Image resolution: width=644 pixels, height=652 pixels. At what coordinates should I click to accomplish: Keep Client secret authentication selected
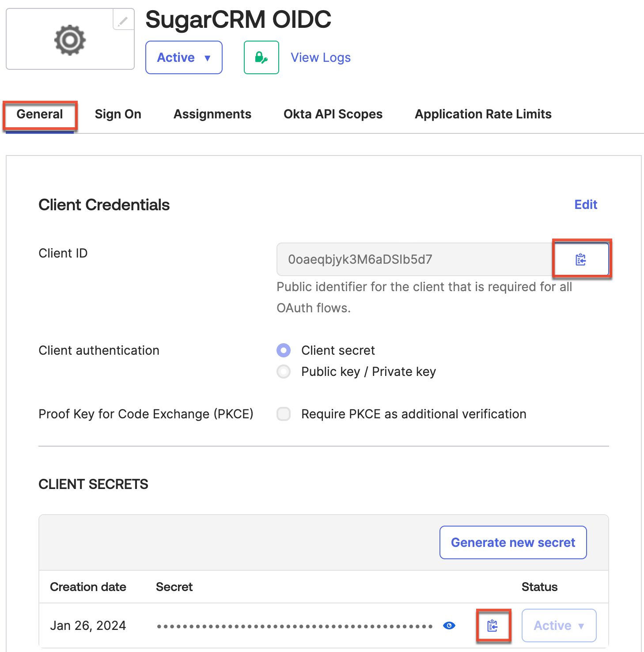click(284, 350)
